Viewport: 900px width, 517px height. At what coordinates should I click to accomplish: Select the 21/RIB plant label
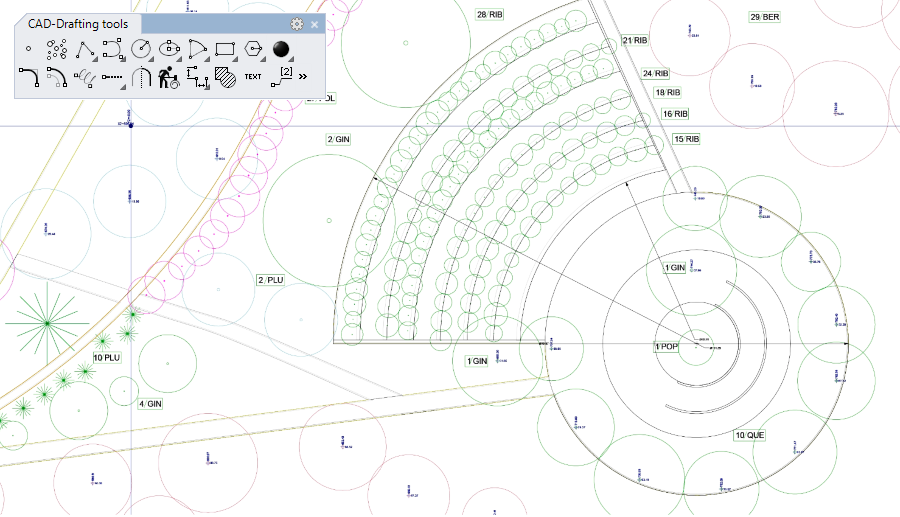point(635,40)
